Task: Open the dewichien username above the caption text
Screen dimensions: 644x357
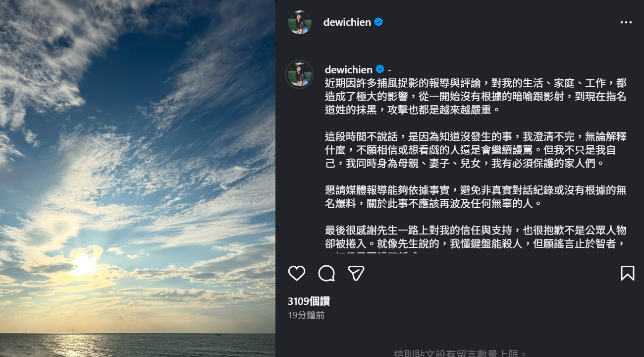Action: click(348, 69)
